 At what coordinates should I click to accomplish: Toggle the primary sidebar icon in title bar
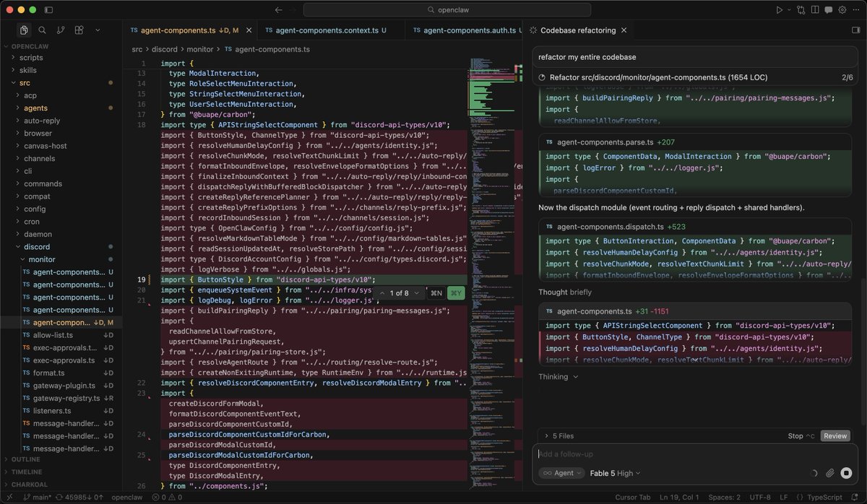coord(48,10)
